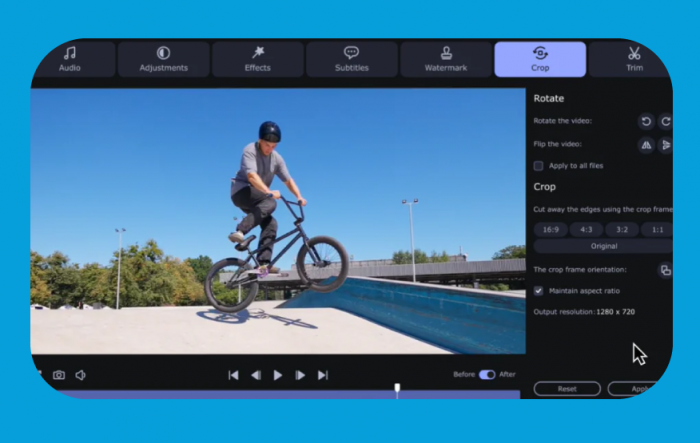Choose the 3:2 crop ratio
Viewport: 700px width, 443px height.
tap(622, 230)
